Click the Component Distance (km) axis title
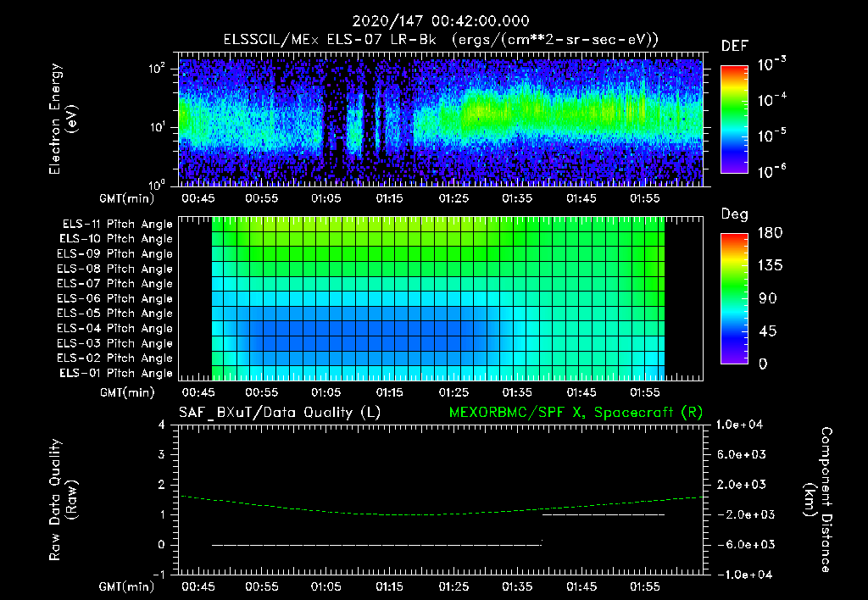This screenshot has width=868, height=600. click(818, 500)
